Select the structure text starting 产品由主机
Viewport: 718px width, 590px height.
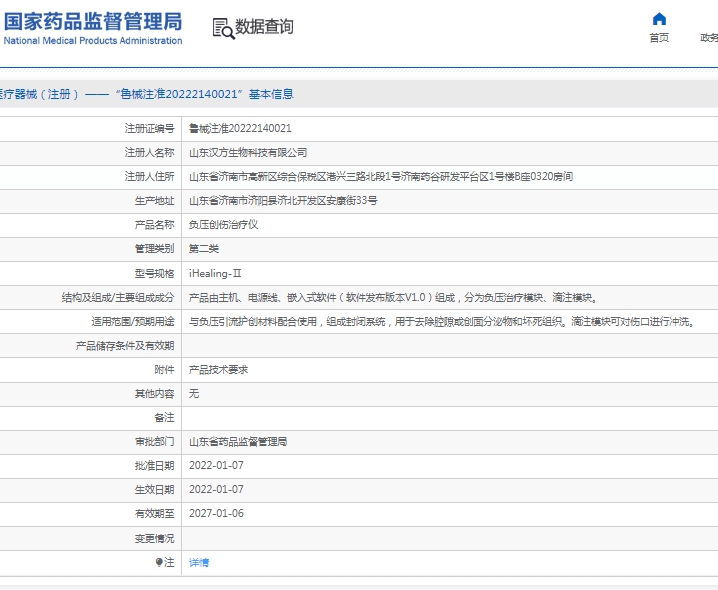click(394, 298)
